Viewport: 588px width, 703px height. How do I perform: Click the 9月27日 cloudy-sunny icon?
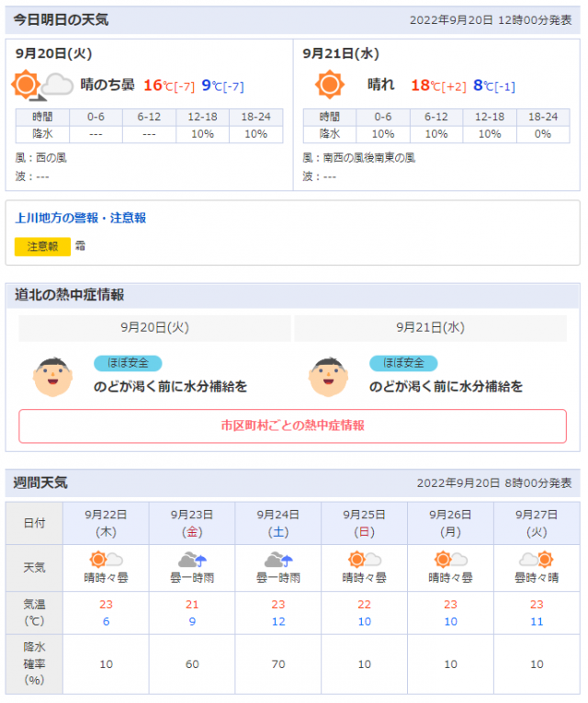coord(537,560)
